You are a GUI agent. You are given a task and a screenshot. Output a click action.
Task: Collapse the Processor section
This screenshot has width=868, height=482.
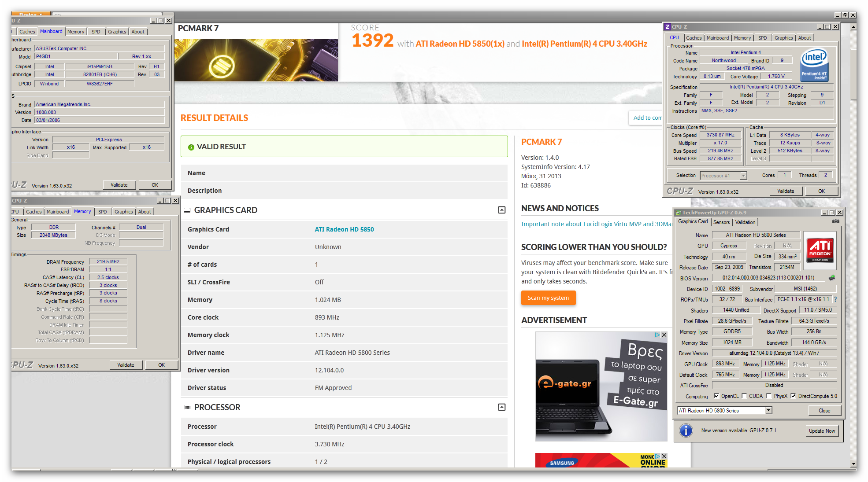pos(501,407)
